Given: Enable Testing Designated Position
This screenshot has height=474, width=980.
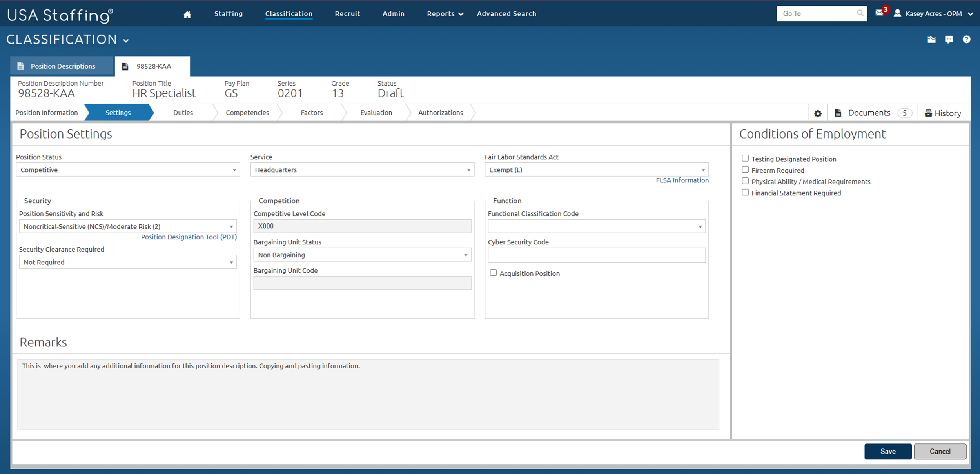Looking at the screenshot, I should pyautogui.click(x=745, y=158).
